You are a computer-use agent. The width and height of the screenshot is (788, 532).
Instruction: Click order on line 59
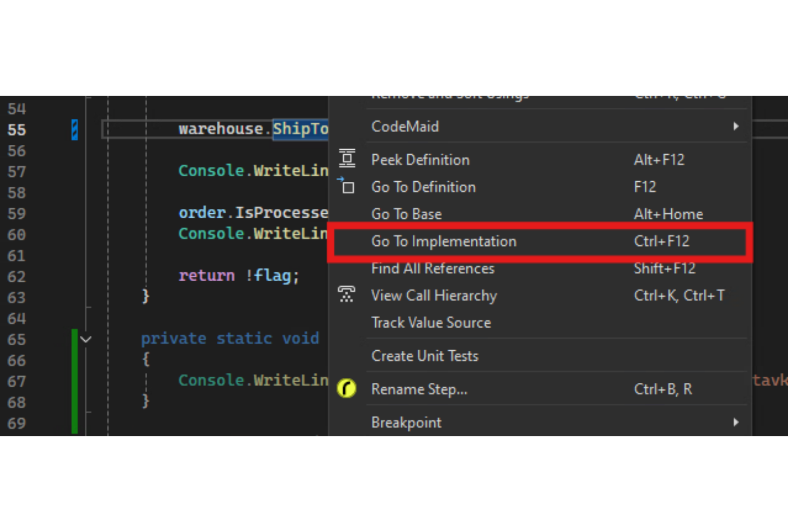202,213
